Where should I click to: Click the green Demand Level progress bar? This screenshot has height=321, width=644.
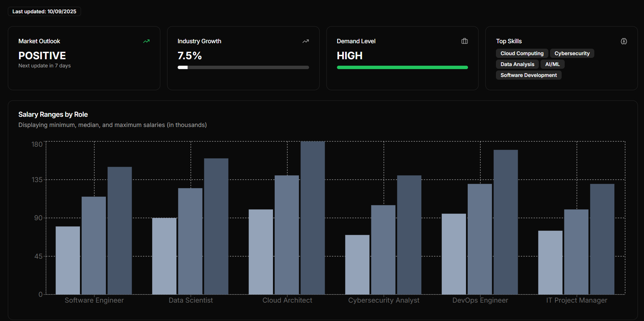(402, 67)
